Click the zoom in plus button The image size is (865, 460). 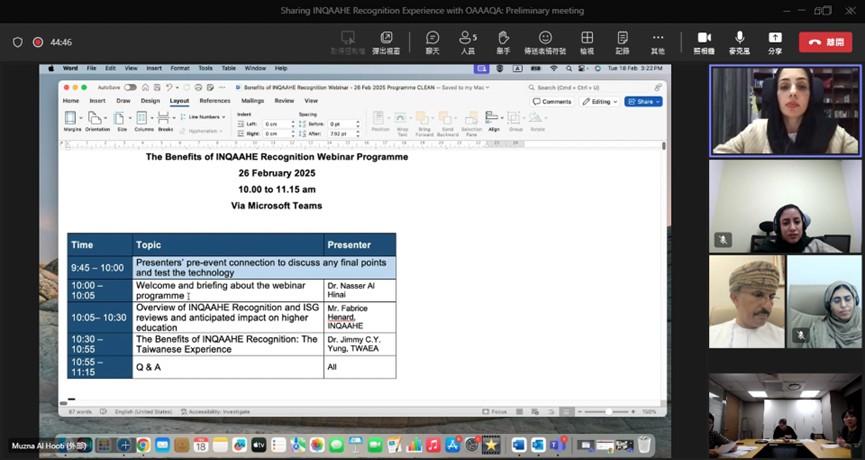tap(633, 411)
